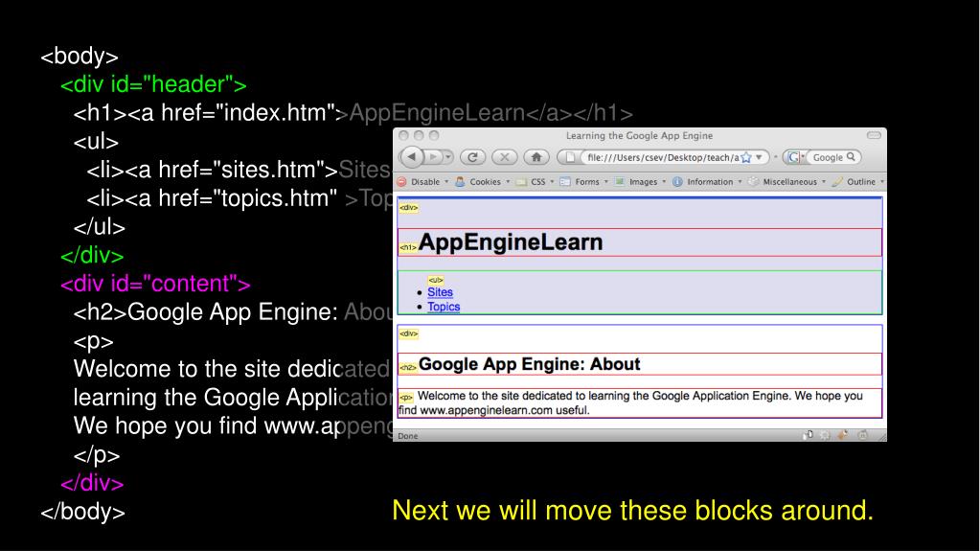The image size is (980, 551).
Task: Click the Google search engine icon
Action: 793,157
